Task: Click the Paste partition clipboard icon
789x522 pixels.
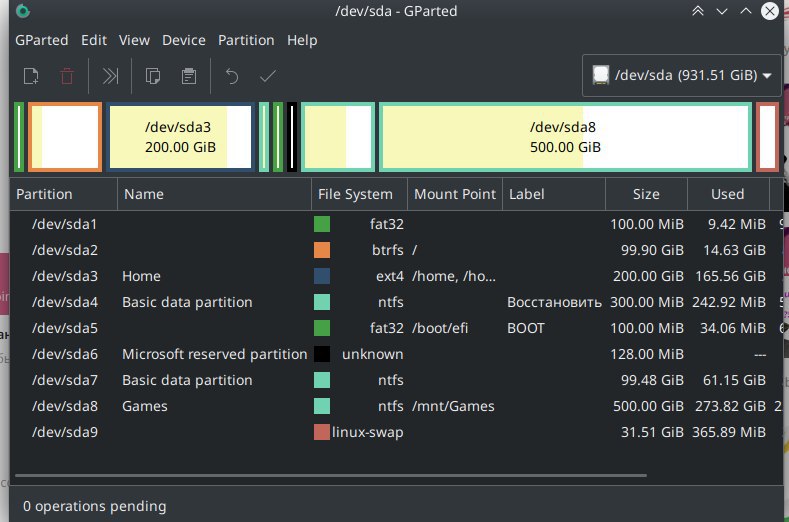Action: (189, 76)
